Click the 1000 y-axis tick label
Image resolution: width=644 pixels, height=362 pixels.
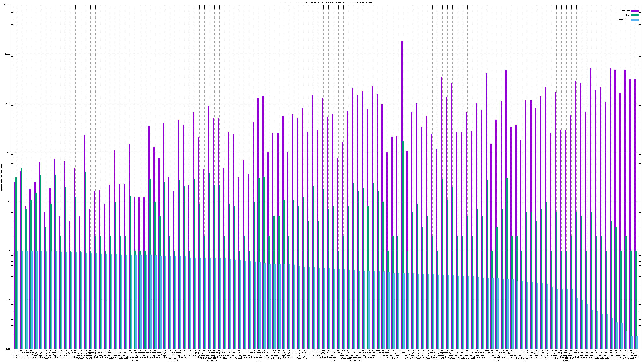point(8,103)
